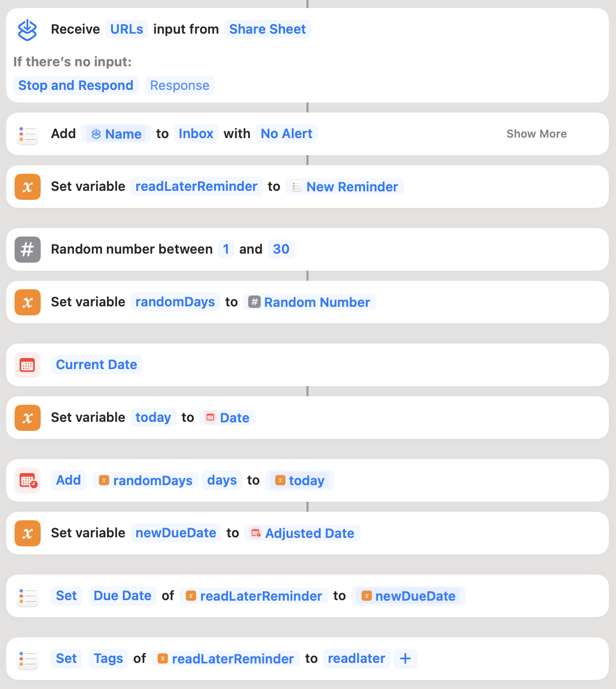Click the plus button after readlater tag
This screenshot has height=689, width=616.
pos(405,658)
